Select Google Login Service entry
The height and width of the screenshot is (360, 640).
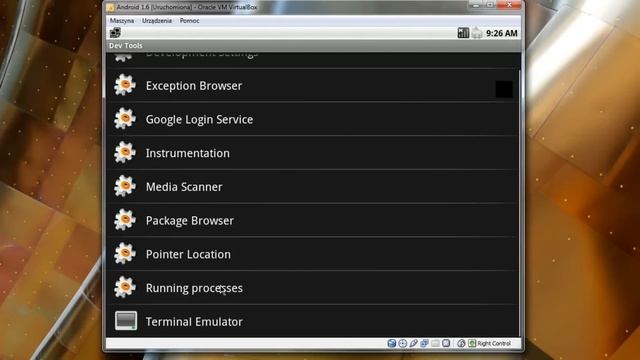[x=312, y=119]
